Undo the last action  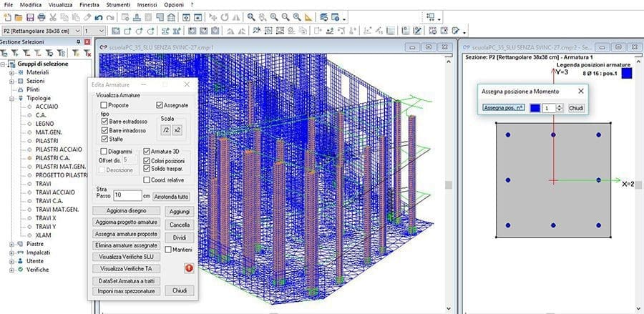[x=99, y=17]
